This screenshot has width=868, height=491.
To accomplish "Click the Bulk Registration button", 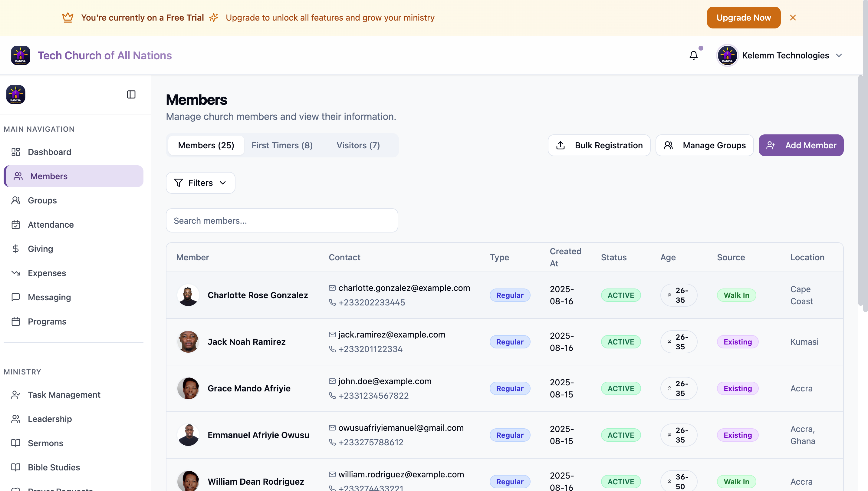I will (599, 145).
